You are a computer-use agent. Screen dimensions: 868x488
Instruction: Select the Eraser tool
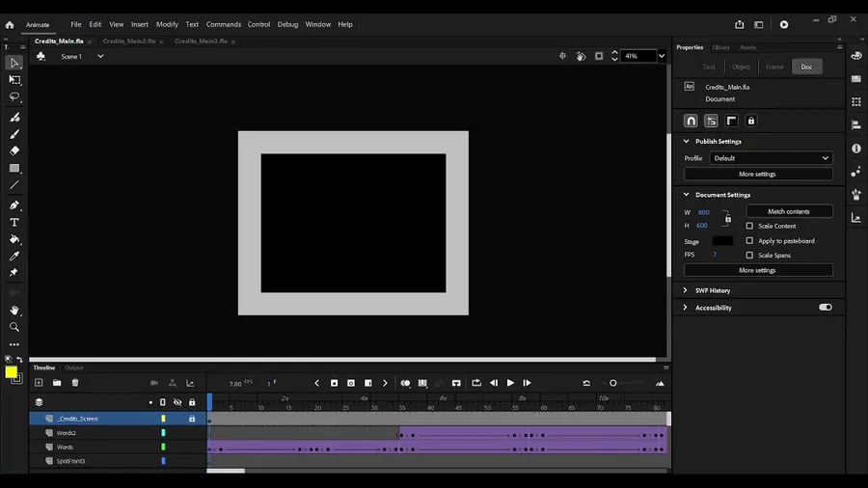tap(14, 150)
